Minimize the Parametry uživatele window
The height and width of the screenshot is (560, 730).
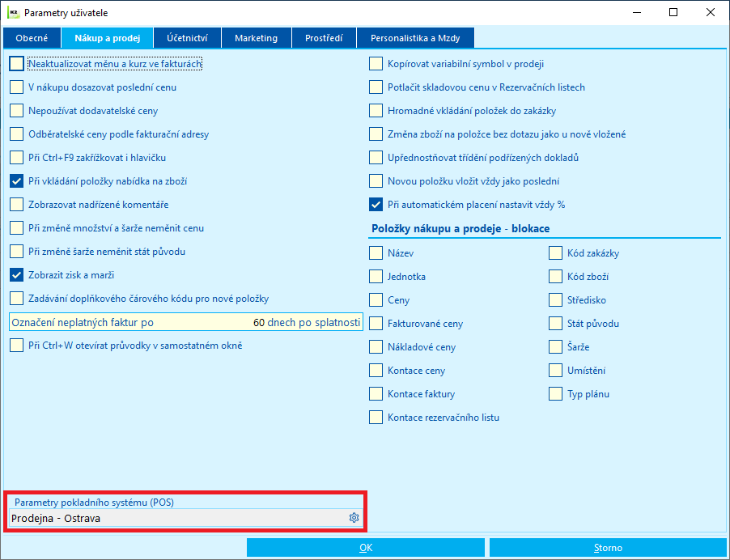(x=637, y=13)
